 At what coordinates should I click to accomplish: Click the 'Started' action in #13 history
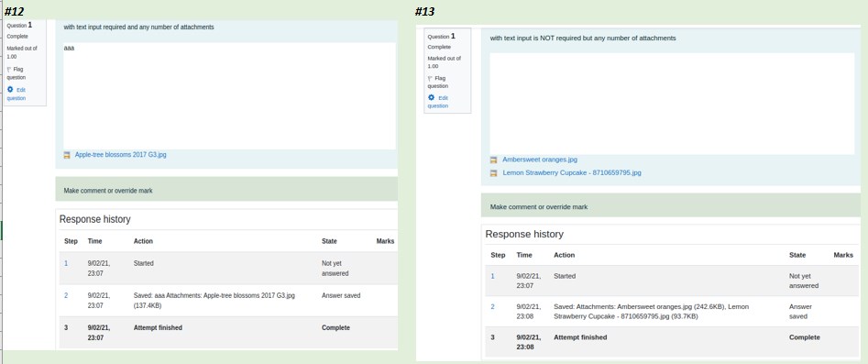[565, 275]
